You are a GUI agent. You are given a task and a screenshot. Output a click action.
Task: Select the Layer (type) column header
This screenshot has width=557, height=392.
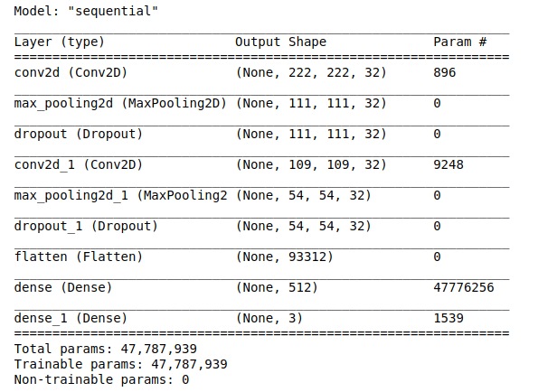click(x=60, y=42)
